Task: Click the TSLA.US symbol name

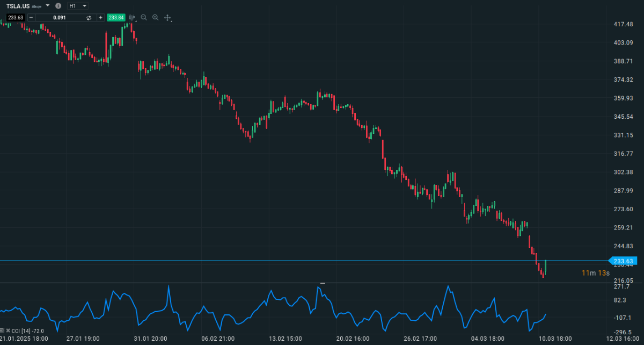Action: point(18,6)
